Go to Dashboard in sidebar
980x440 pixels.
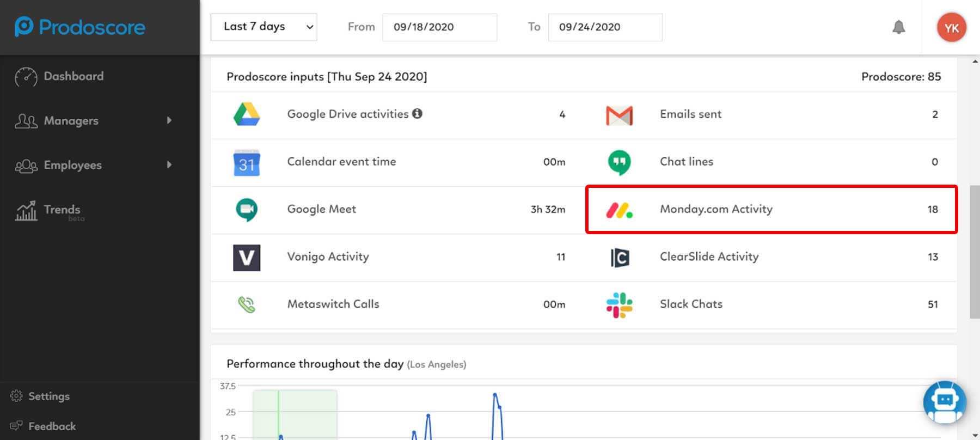[73, 76]
